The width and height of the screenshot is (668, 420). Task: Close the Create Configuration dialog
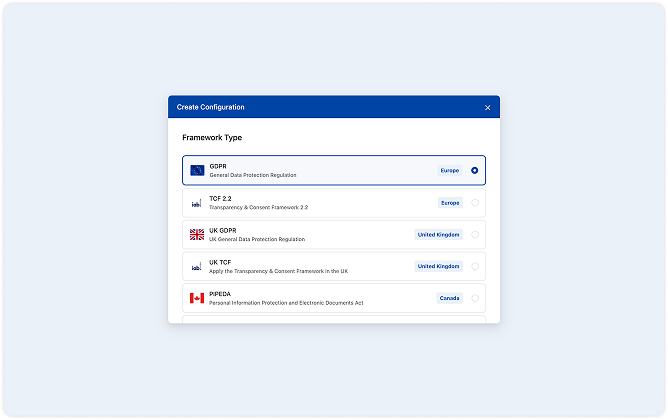[488, 107]
